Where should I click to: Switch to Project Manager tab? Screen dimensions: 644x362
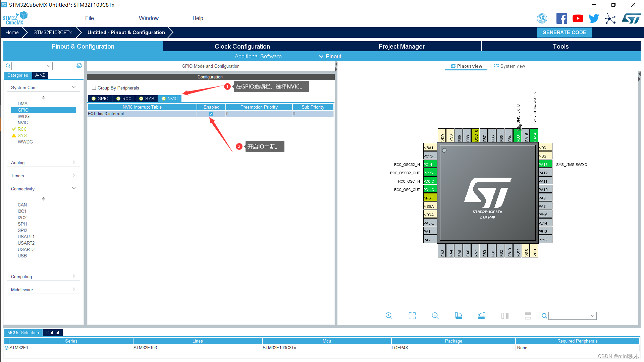401,46
